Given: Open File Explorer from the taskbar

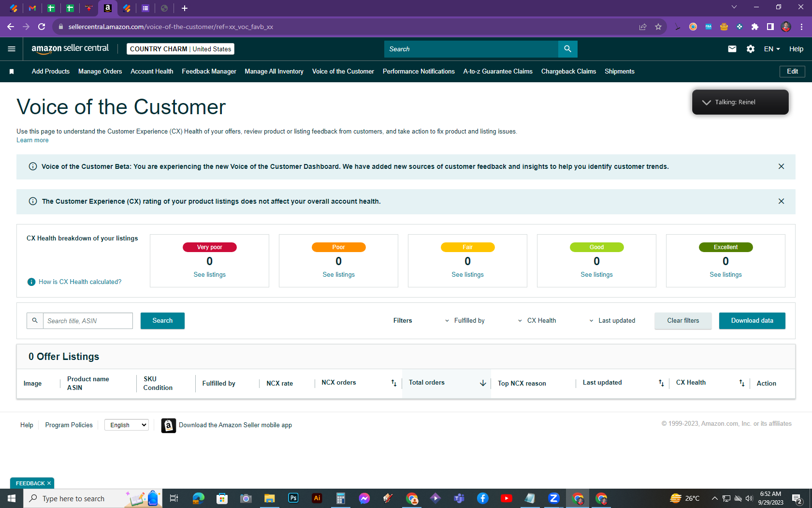Looking at the screenshot, I should point(270,498).
